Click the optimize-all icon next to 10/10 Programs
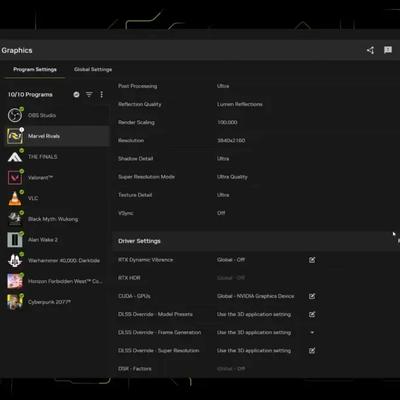Viewport: 400px width, 400px height. coord(76,95)
